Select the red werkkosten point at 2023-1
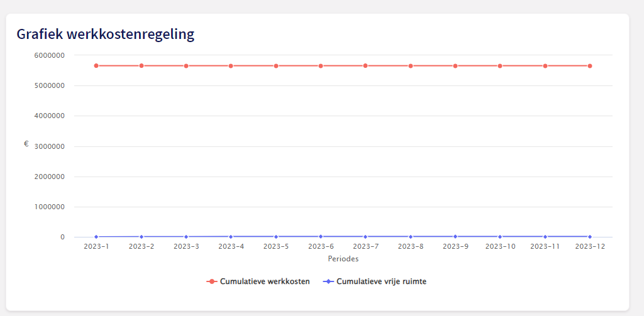This screenshot has height=316, width=644. (x=96, y=65)
